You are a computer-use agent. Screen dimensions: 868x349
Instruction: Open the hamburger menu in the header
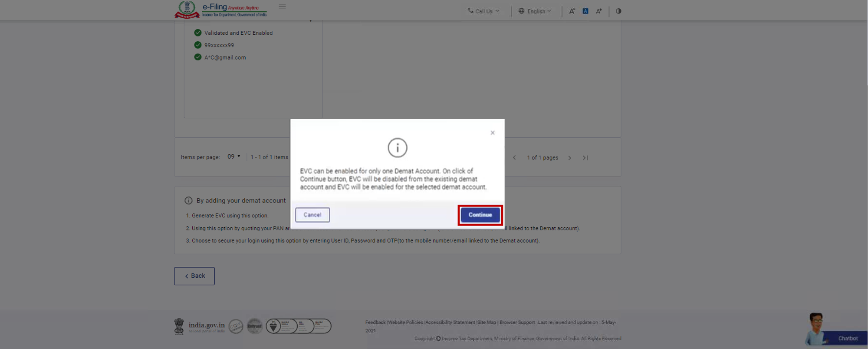coord(282,6)
